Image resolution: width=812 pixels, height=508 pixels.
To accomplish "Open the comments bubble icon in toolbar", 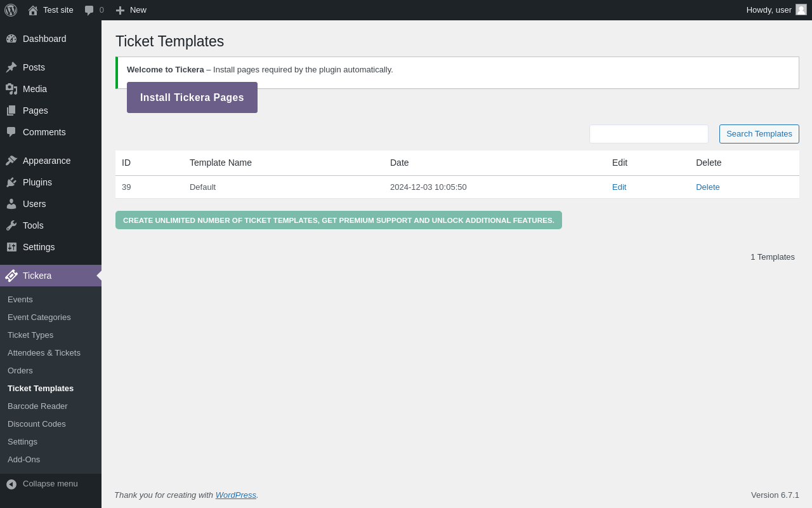I will pos(89,10).
